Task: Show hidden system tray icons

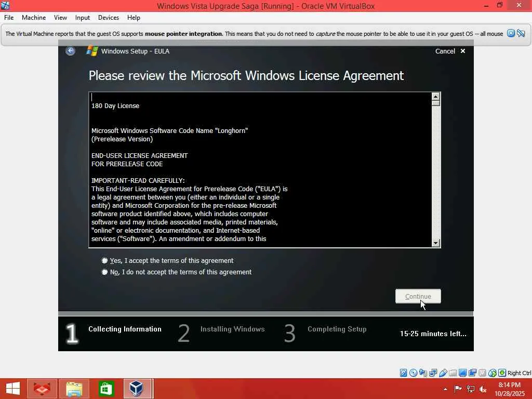Action: pyautogui.click(x=445, y=389)
